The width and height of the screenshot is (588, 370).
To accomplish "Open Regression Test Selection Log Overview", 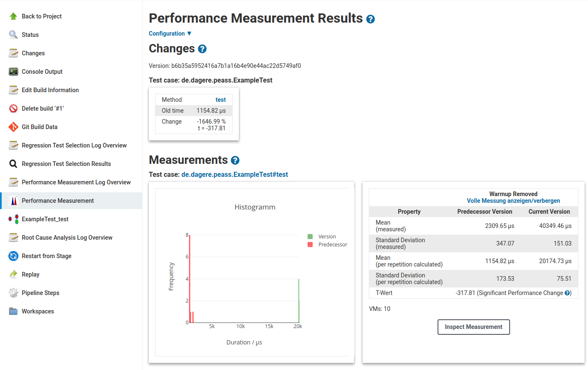I will pyautogui.click(x=74, y=145).
